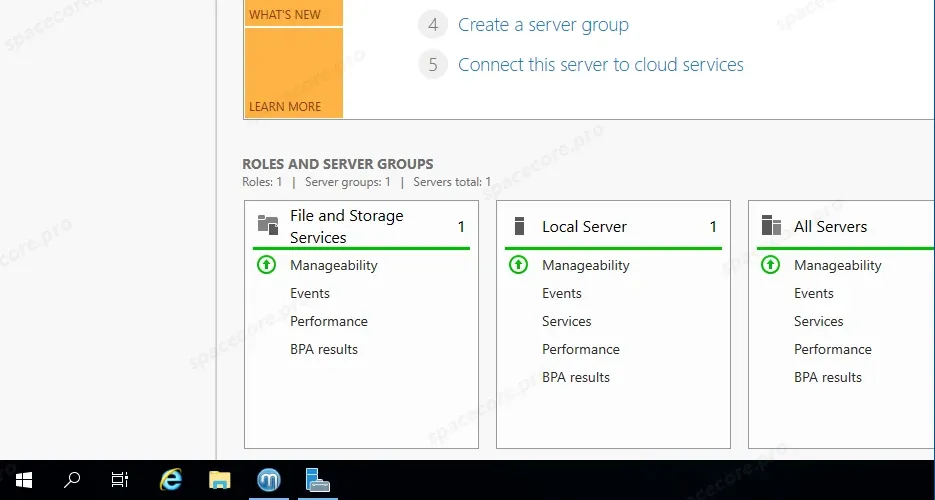Open BPA results in All Servers tile
The height and width of the screenshot is (500, 935).
(828, 377)
